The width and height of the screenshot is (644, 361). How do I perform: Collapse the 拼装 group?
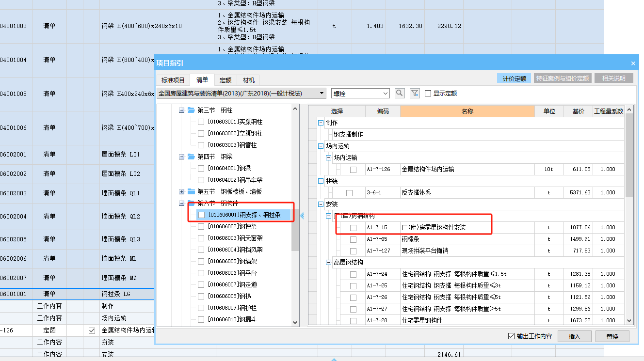pyautogui.click(x=321, y=181)
